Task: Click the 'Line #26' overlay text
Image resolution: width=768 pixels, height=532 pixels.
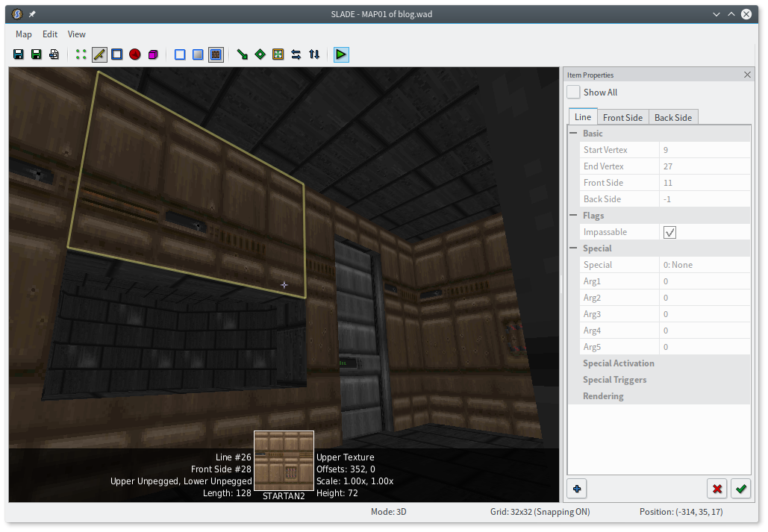Action: 233,457
